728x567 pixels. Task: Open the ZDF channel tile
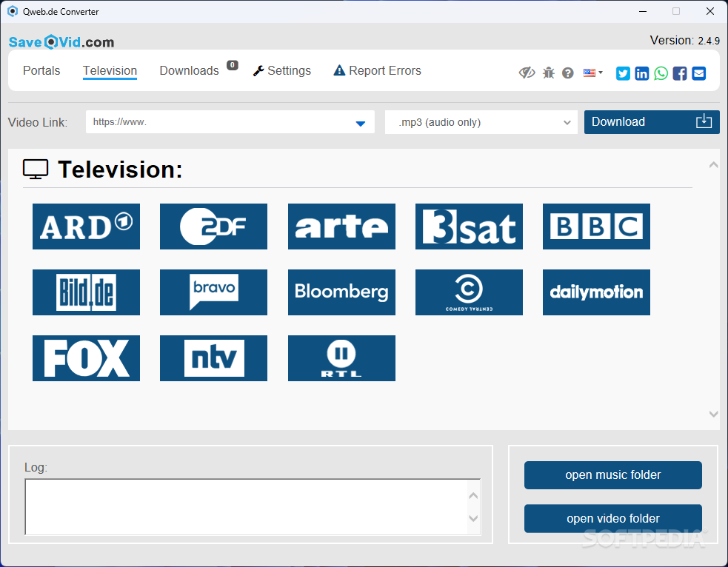(x=213, y=227)
